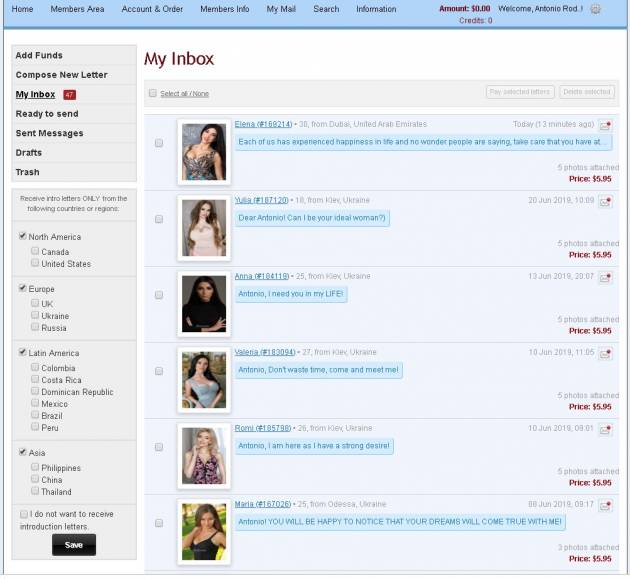The height and width of the screenshot is (579, 630).
Task: Open the Members Area menu
Action: [77, 9]
